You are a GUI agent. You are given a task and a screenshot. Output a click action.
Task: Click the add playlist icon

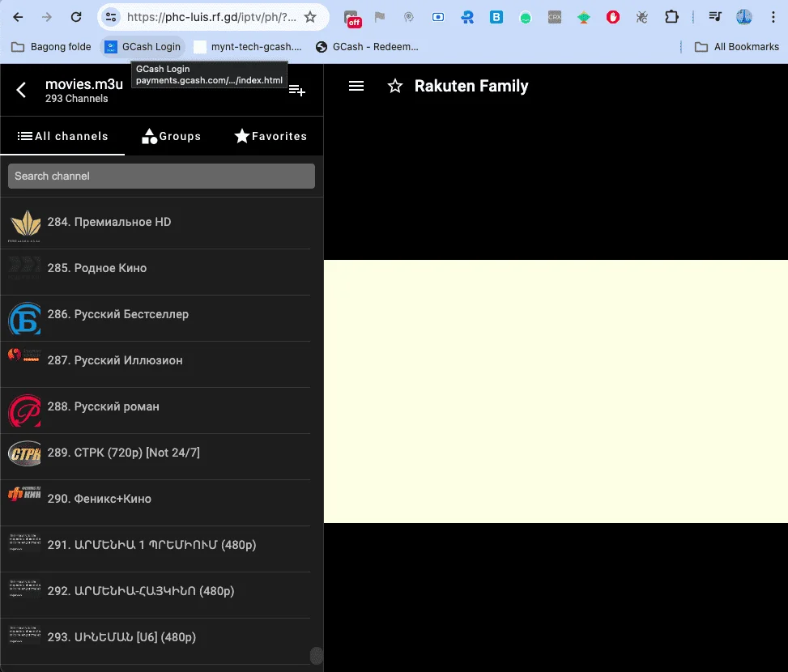pos(297,91)
